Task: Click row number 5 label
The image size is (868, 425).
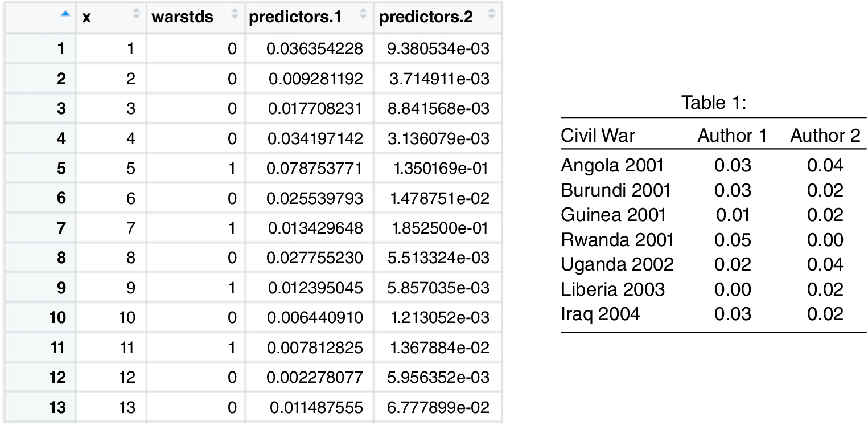Action: pyautogui.click(x=61, y=168)
